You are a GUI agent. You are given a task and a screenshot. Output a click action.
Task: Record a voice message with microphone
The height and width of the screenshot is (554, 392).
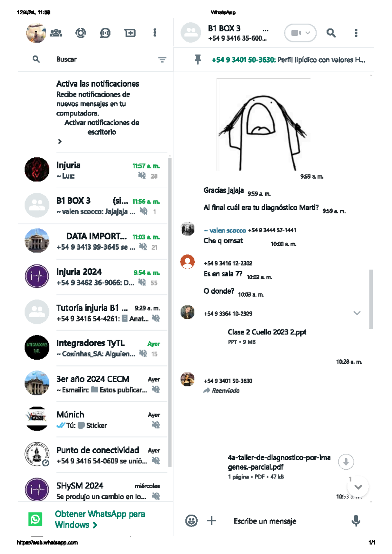pos(356,520)
